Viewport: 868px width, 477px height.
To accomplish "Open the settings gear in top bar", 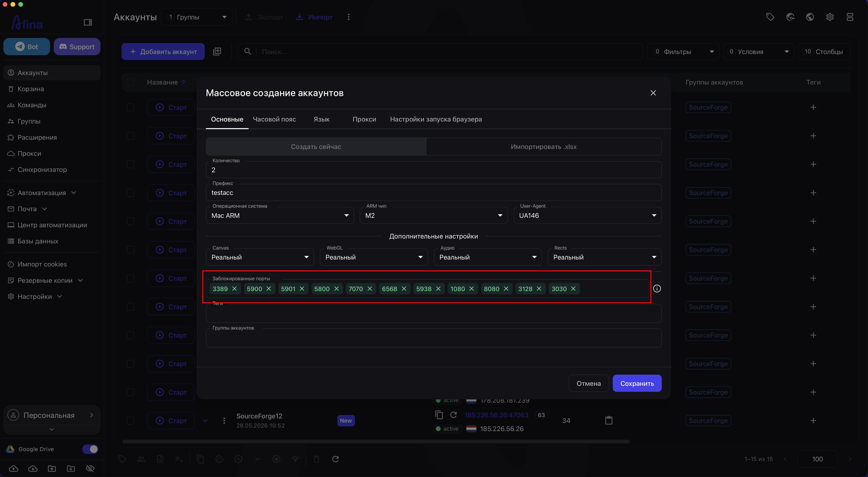I will pyautogui.click(x=830, y=17).
